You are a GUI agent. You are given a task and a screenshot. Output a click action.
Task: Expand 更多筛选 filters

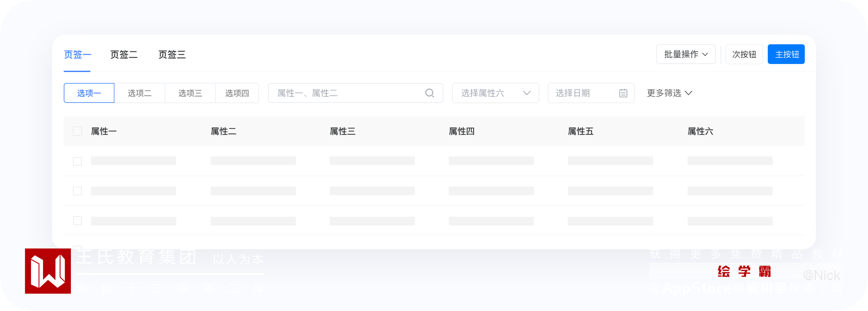669,93
